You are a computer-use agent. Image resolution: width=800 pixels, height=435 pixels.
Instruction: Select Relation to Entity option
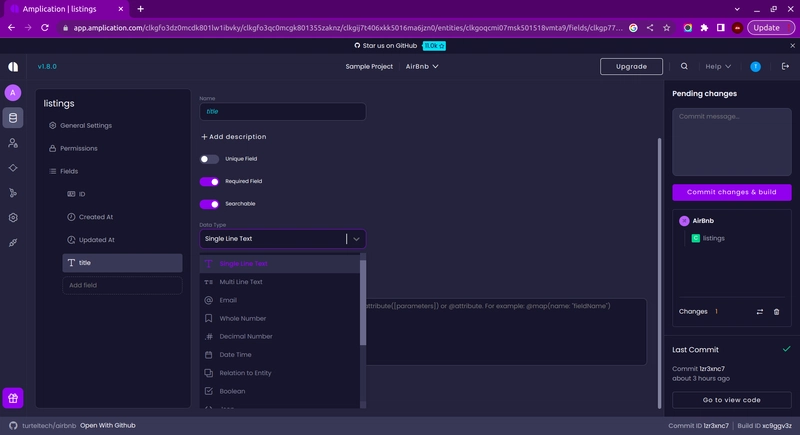(280, 373)
